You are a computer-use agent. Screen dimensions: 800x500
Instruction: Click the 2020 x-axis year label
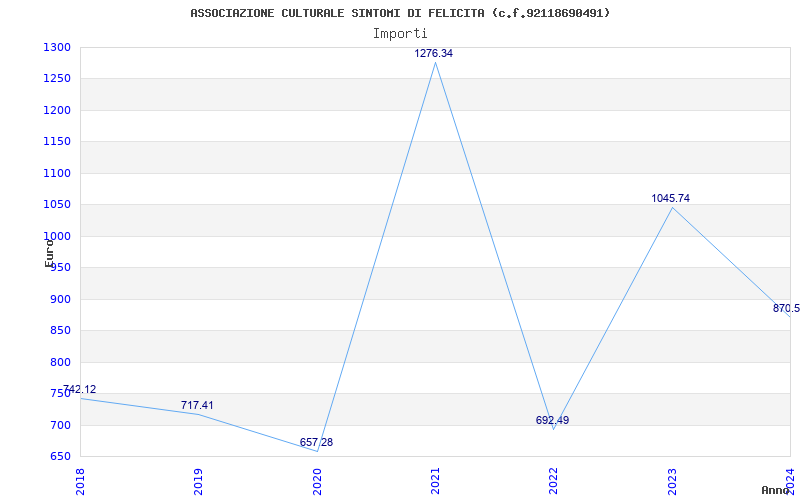click(317, 481)
